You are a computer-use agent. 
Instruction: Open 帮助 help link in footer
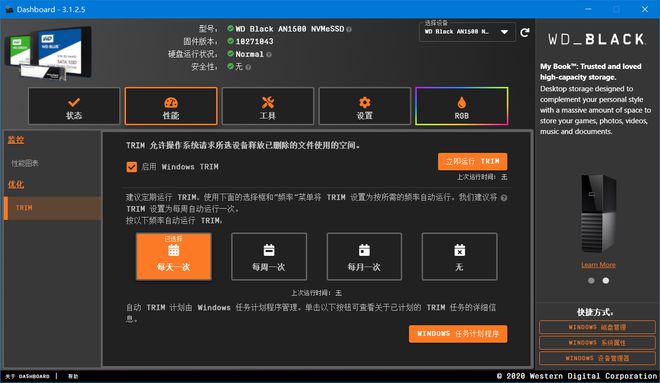coord(73,376)
